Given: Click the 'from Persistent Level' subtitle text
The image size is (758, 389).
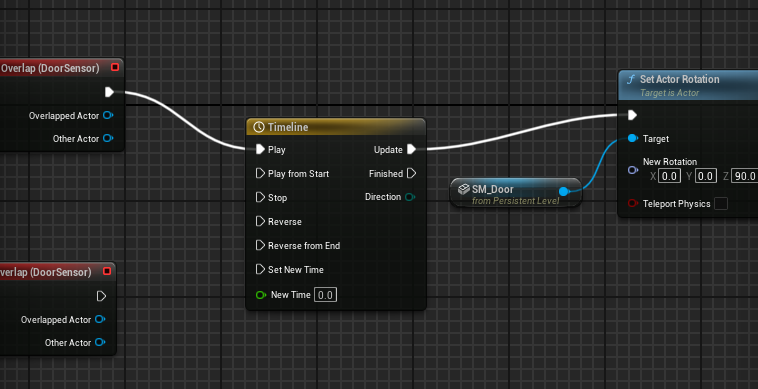Looking at the screenshot, I should coord(515,201).
